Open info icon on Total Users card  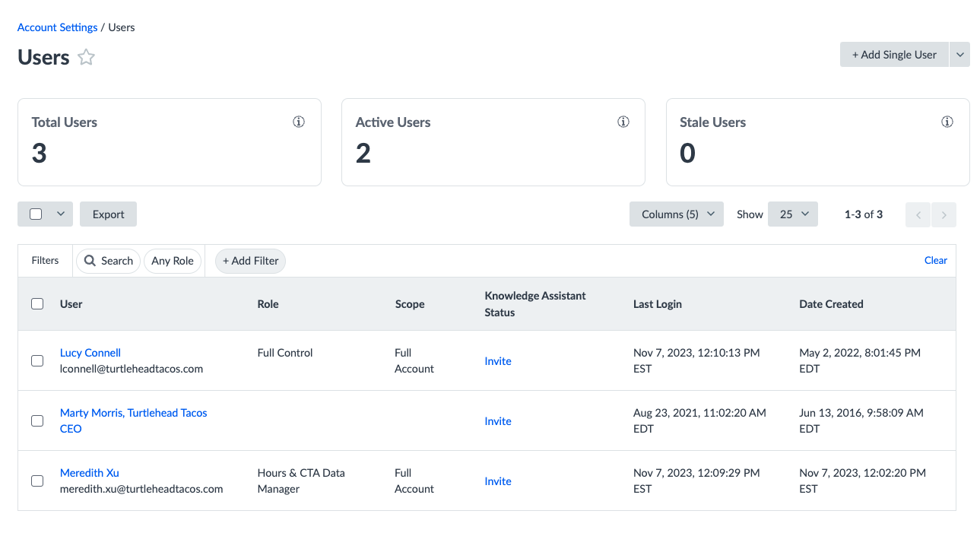pos(299,122)
